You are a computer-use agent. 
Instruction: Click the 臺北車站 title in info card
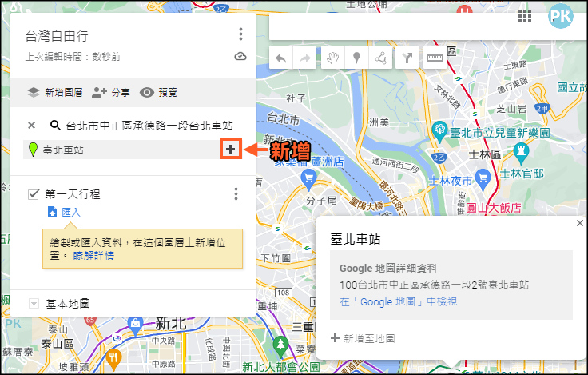[x=356, y=239]
